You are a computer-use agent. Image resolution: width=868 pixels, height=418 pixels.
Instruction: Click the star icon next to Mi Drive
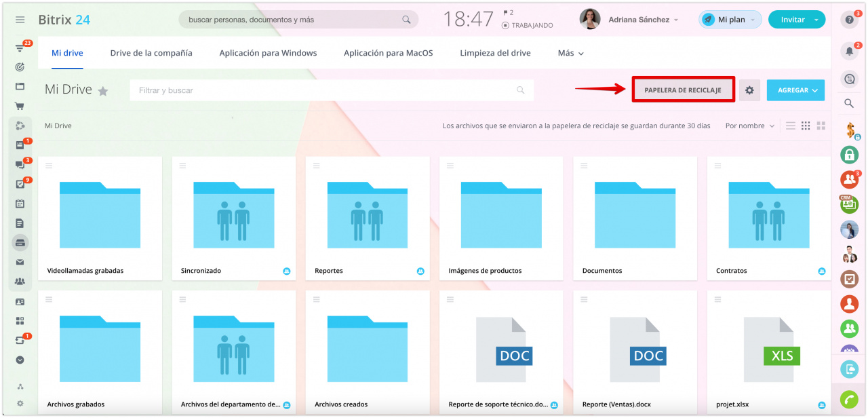pyautogui.click(x=103, y=91)
